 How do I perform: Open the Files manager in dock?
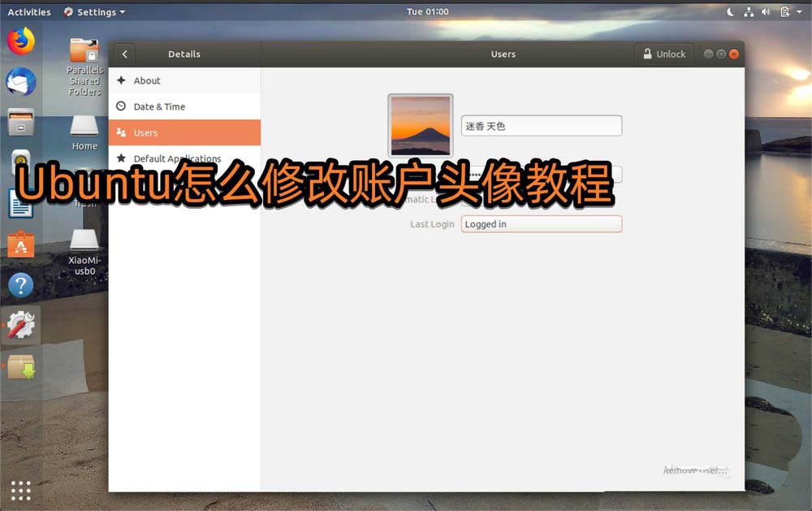pyautogui.click(x=21, y=123)
